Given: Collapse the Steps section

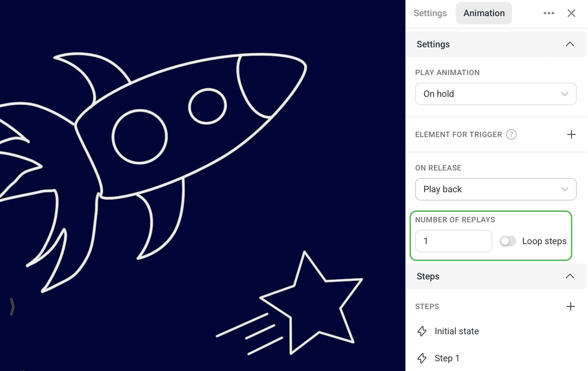Looking at the screenshot, I should tap(570, 276).
